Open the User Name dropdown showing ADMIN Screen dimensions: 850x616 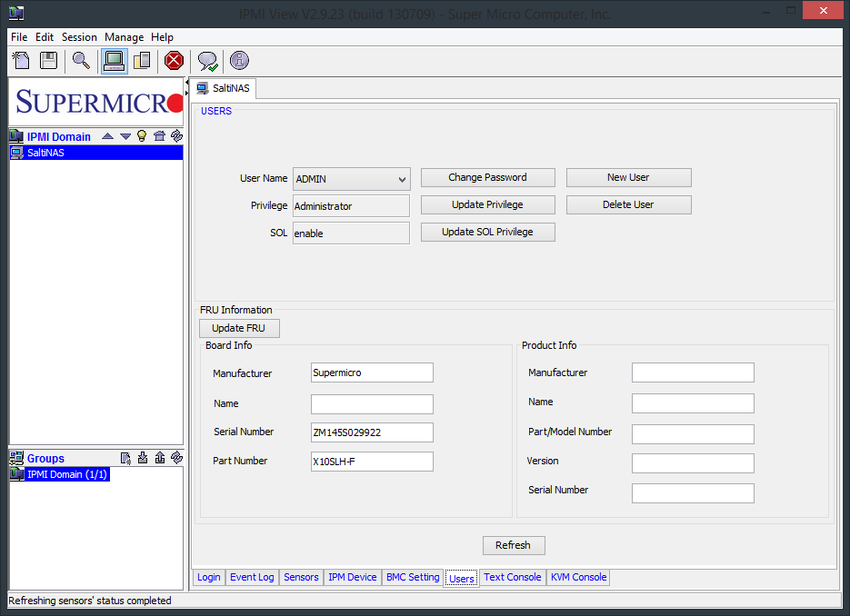pyautogui.click(x=352, y=179)
